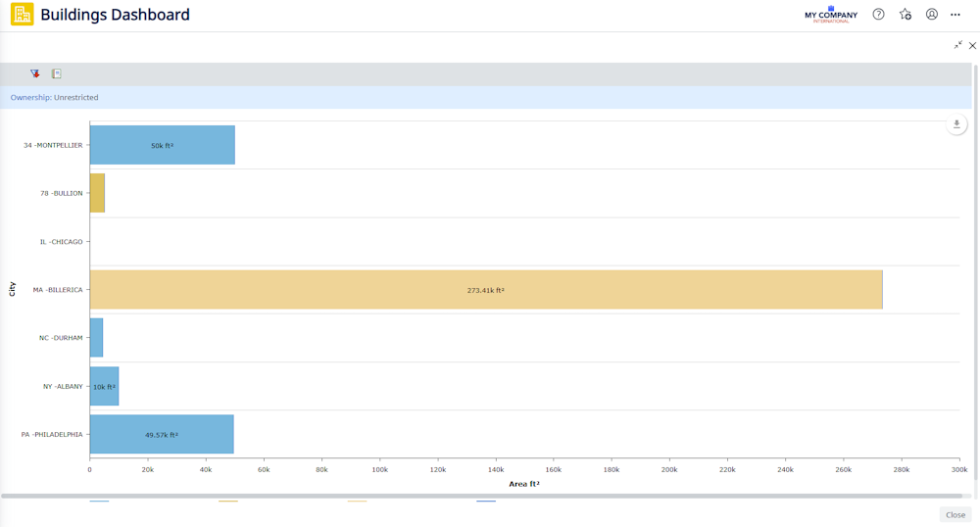This screenshot has height=527, width=980.
Task: Select the NC - DURHAM bar
Action: pos(96,338)
